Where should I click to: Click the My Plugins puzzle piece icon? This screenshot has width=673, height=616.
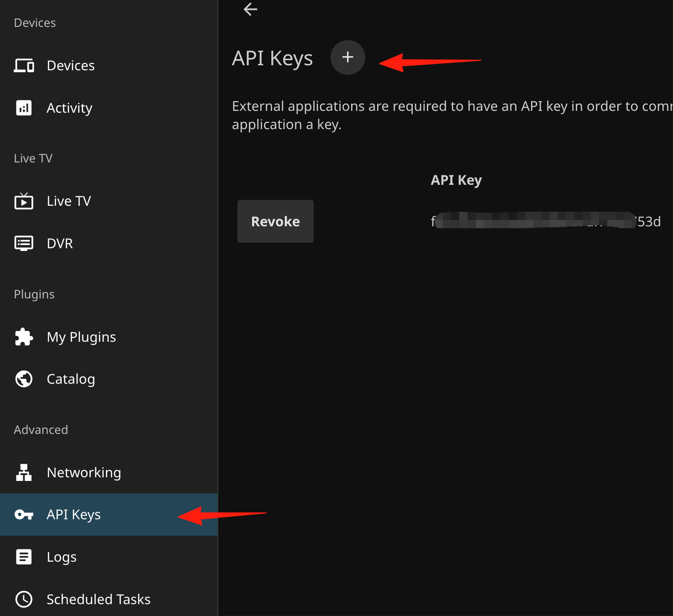tap(24, 337)
